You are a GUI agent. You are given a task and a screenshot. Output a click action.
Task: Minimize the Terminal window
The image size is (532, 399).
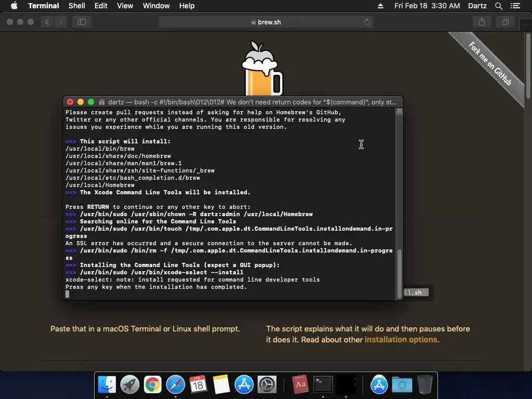pyautogui.click(x=81, y=102)
